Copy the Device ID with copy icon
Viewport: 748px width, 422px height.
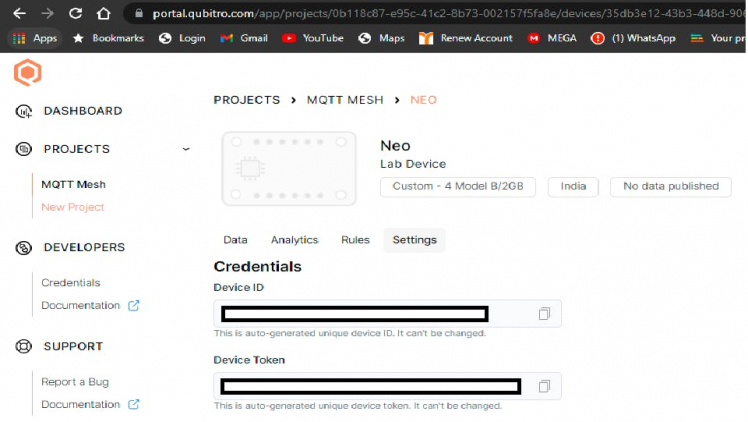[x=544, y=314]
